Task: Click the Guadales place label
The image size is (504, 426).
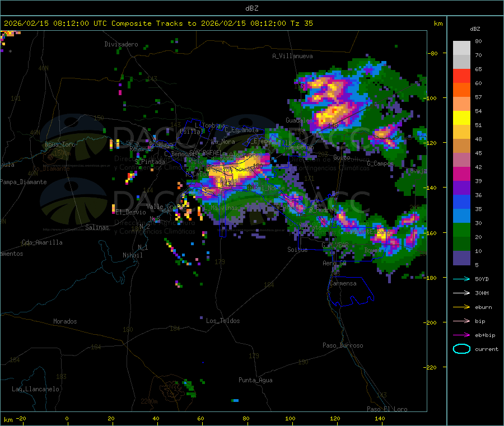Action: coord(299,120)
